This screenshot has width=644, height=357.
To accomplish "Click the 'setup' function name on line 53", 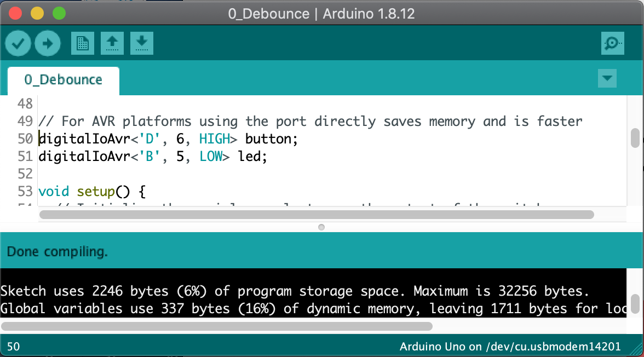I will pyautogui.click(x=96, y=192).
